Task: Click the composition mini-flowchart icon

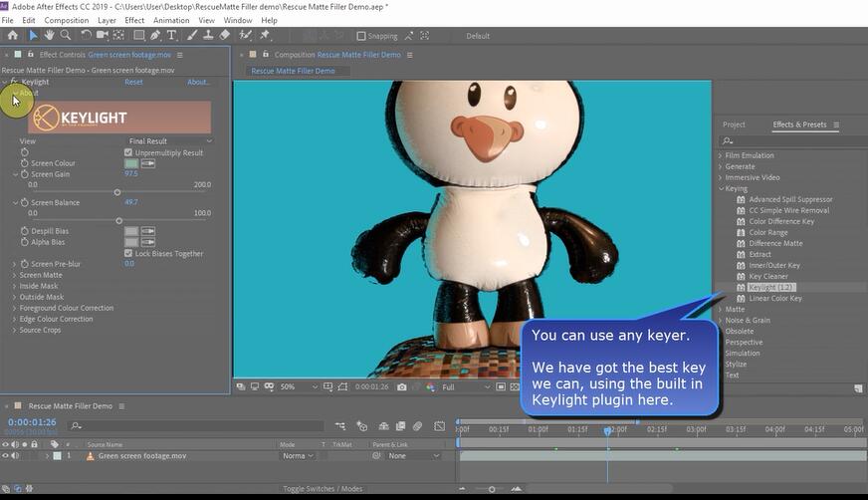Action: (340, 426)
